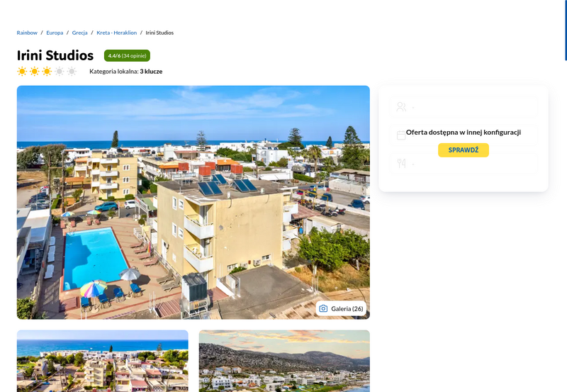Open the aerial coastline thumbnail photo
Image resolution: width=567 pixels, height=392 pixels.
coord(102,361)
